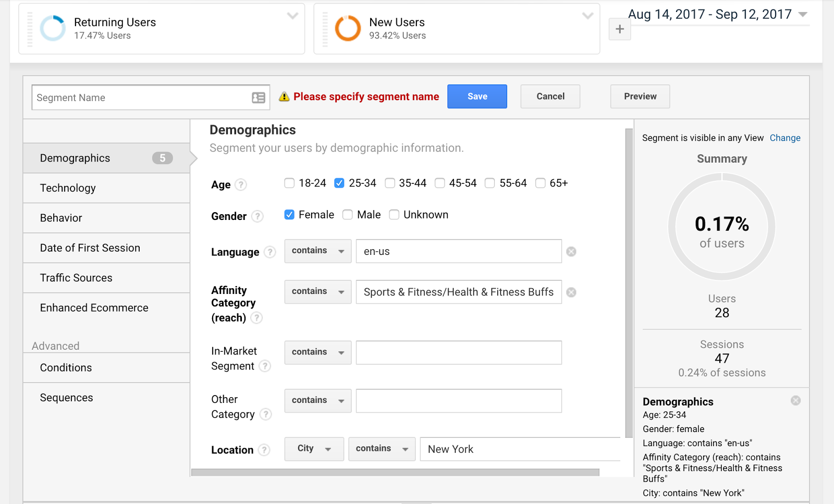Grab the Returning Users segment drag handle
This screenshot has width=834, height=504.
pyautogui.click(x=30, y=29)
